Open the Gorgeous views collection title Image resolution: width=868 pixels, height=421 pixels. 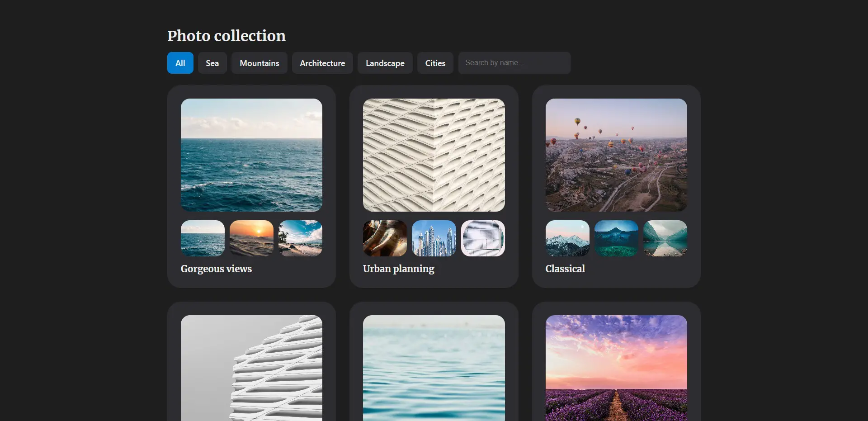coord(216,269)
